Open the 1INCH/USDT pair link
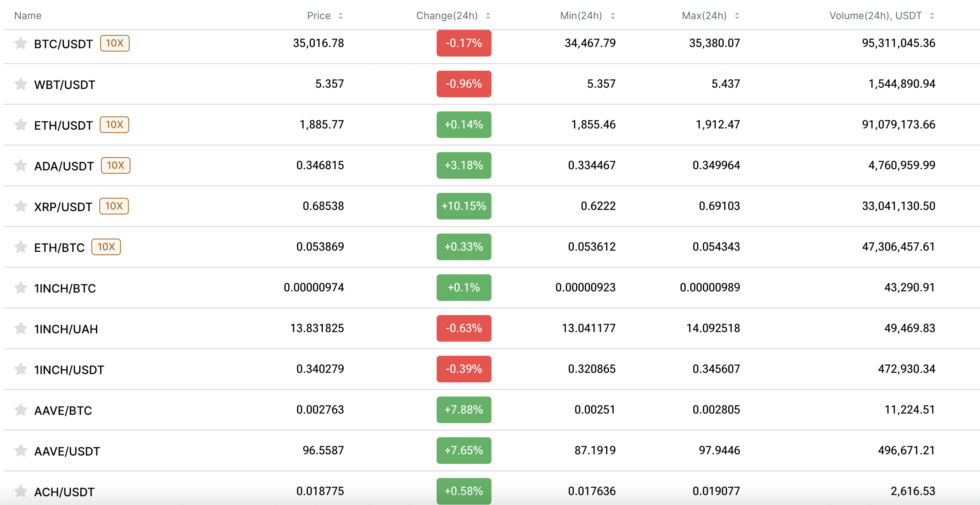The width and height of the screenshot is (980, 505). coord(69,370)
